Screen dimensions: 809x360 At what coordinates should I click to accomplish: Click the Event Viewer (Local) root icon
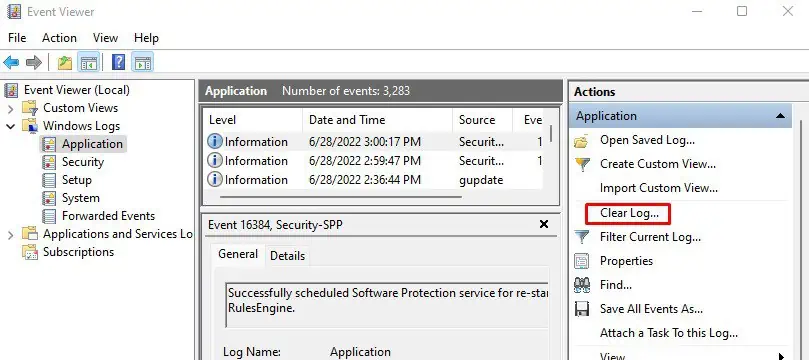(x=11, y=90)
